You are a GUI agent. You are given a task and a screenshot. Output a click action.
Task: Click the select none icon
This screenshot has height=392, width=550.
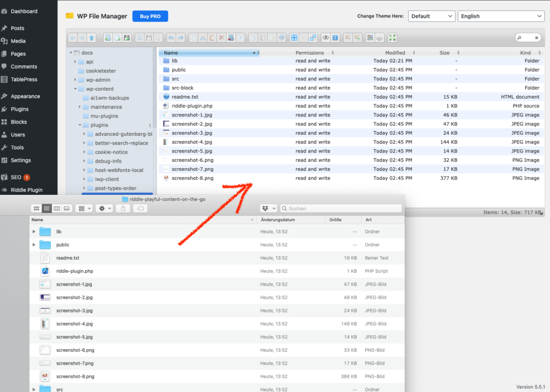click(303, 38)
